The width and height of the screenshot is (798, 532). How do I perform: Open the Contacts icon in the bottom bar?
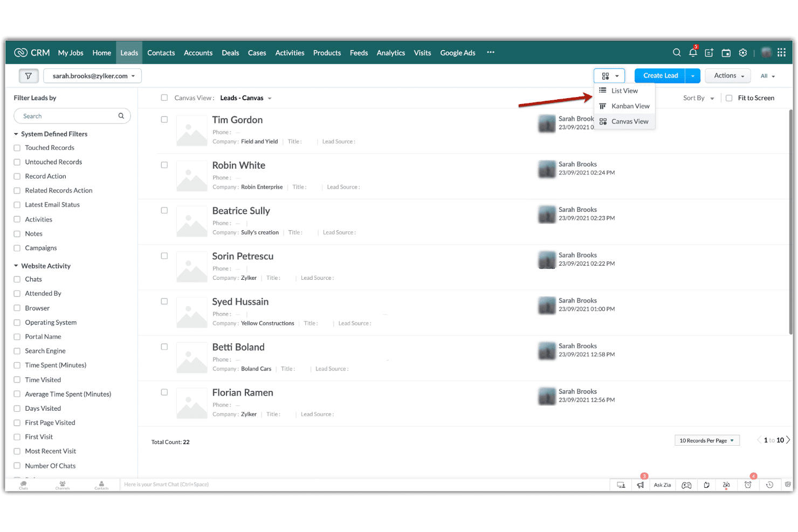click(x=101, y=485)
